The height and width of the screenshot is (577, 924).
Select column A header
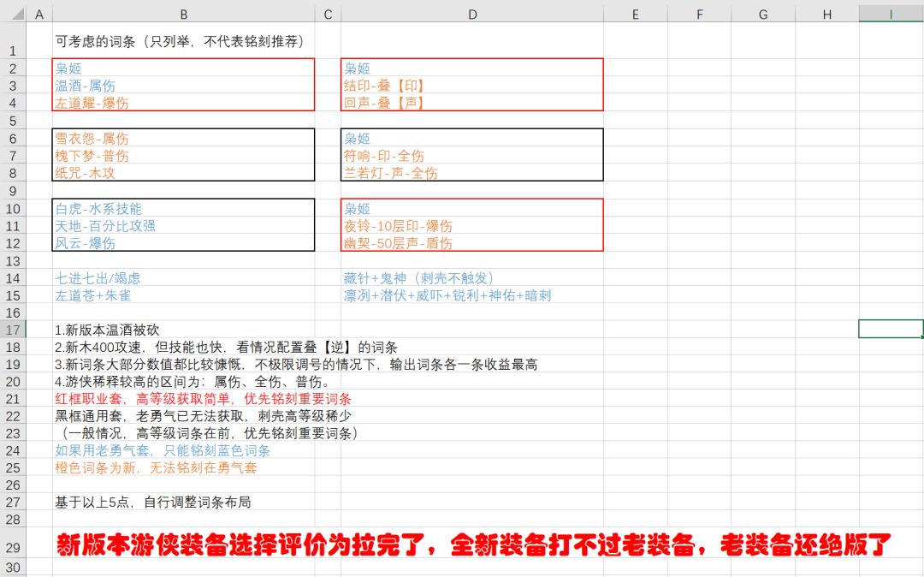pos(38,15)
